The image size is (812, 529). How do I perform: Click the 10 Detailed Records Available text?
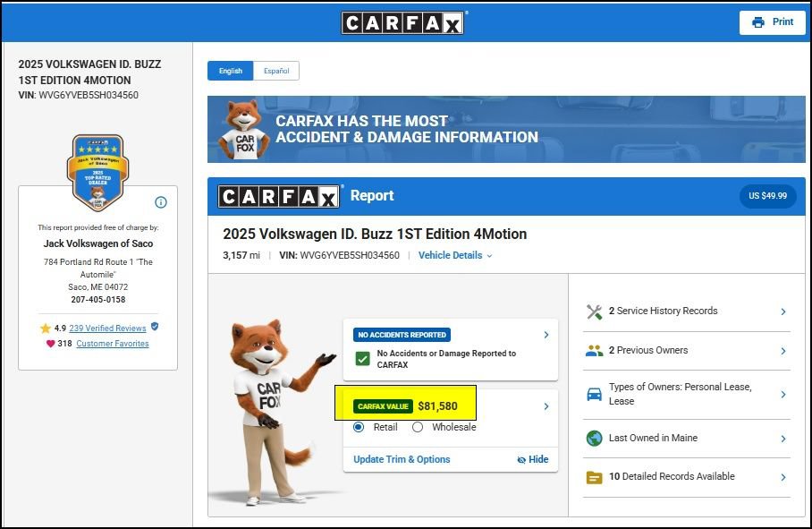672,476
